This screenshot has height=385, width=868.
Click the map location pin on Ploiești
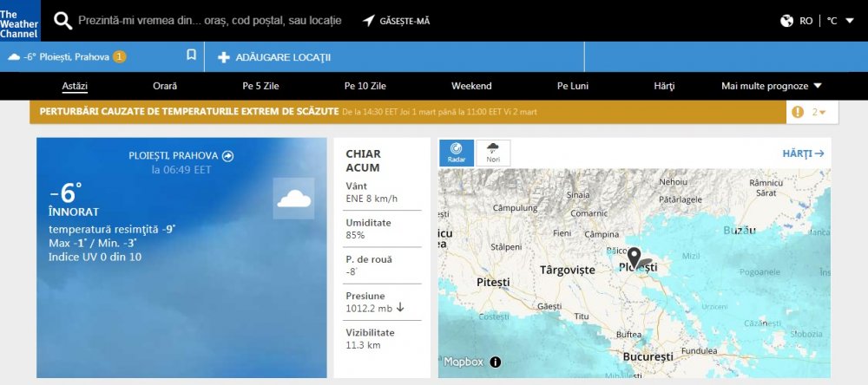(x=635, y=258)
